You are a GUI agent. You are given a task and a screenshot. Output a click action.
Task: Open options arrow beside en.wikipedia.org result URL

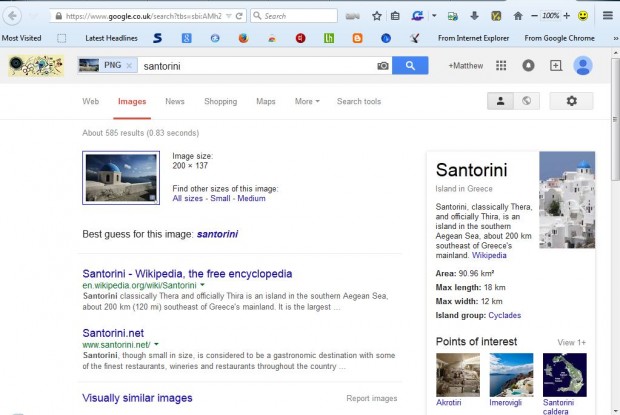(202, 285)
